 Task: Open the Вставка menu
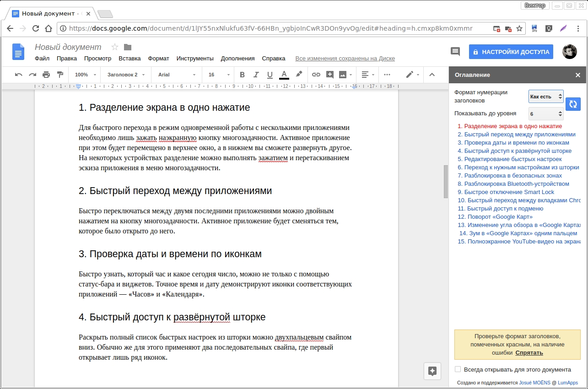[129, 59]
